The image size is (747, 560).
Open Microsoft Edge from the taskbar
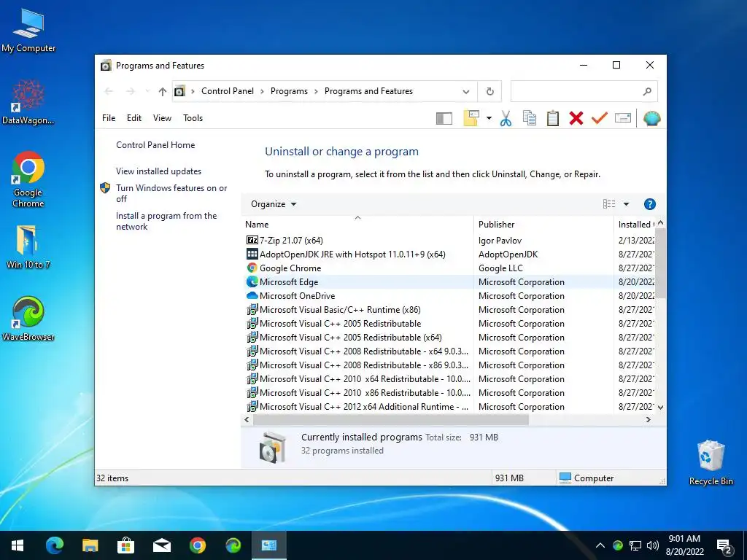pyautogui.click(x=54, y=545)
